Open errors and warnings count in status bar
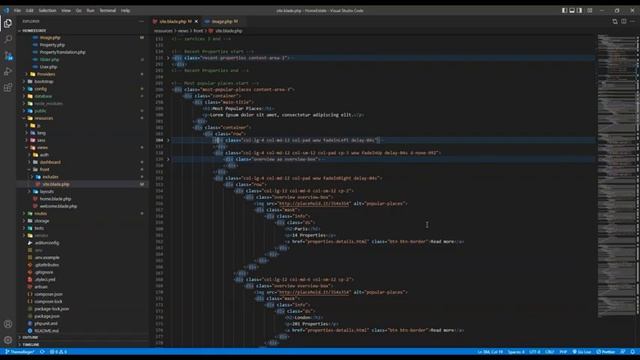This screenshot has height=360, width=640. [58, 352]
